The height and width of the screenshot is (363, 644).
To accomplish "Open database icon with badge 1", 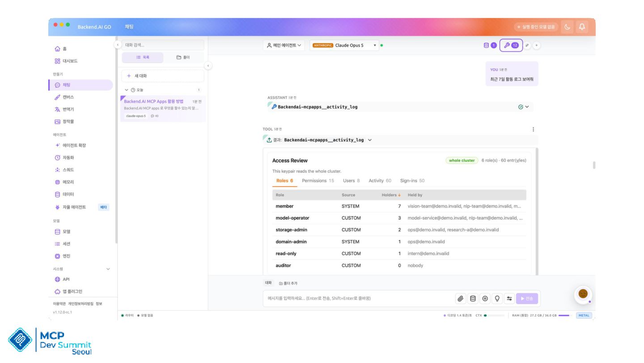I will tap(490, 45).
